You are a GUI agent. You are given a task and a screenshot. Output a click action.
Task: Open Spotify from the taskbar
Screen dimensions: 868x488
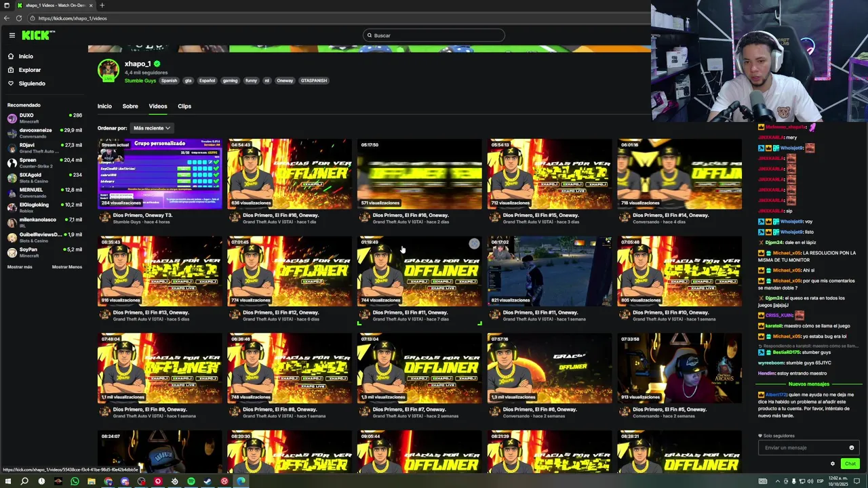coord(191,481)
